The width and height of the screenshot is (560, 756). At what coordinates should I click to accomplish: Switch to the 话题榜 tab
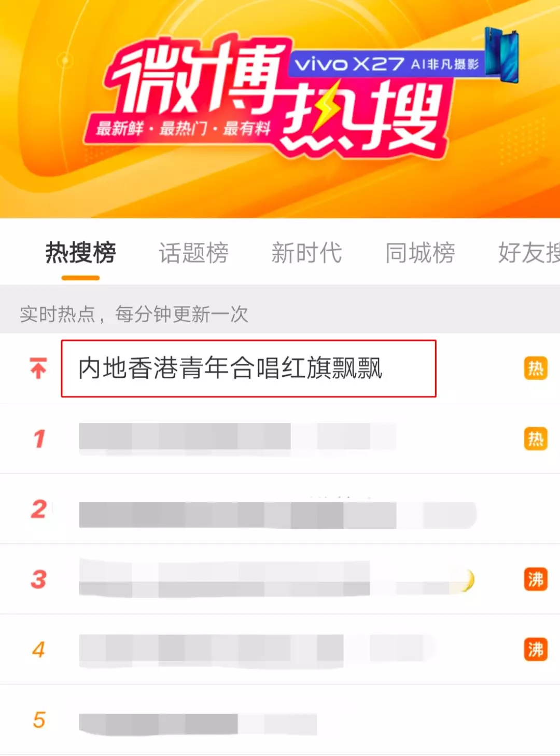coord(193,253)
